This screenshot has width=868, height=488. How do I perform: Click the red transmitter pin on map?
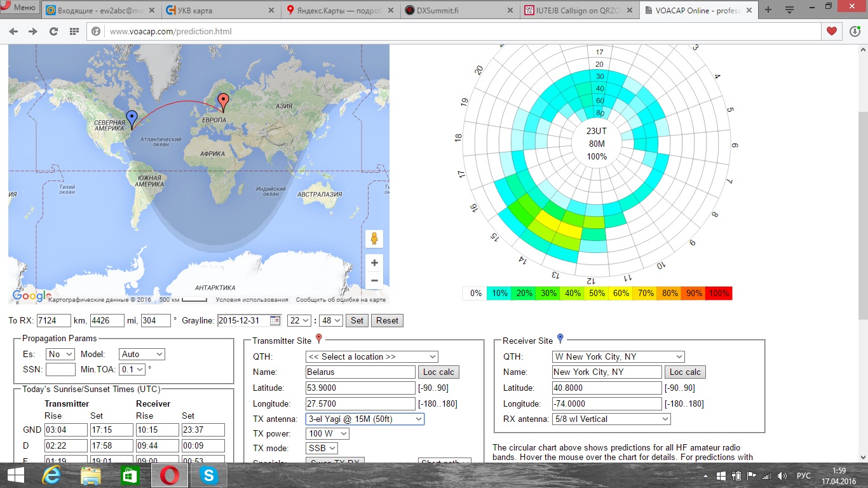[223, 102]
